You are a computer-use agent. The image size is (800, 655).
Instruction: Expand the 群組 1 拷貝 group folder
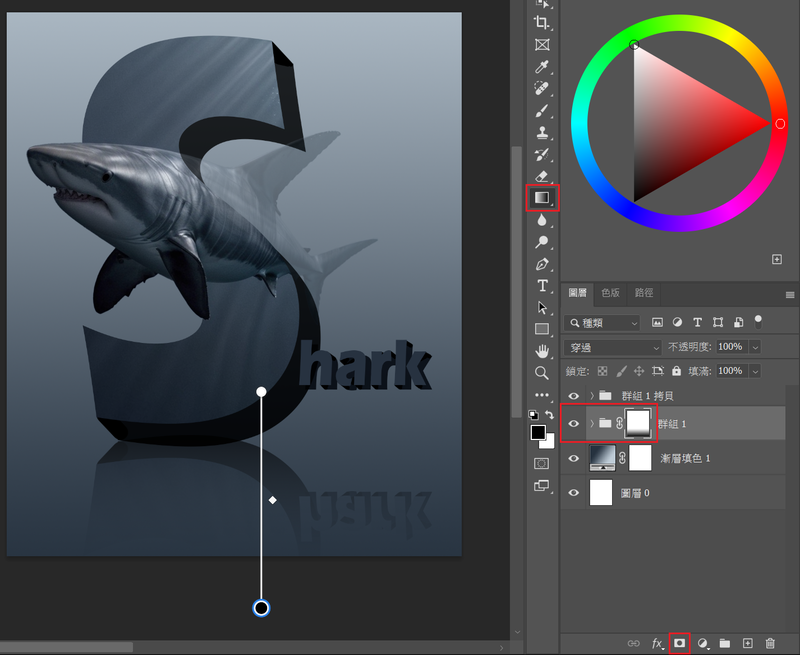pos(592,396)
